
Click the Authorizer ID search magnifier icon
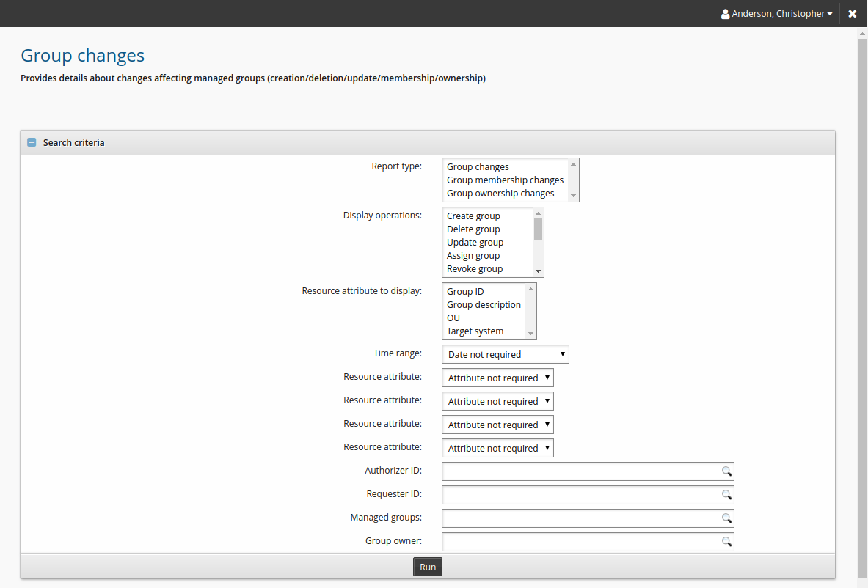[726, 471]
